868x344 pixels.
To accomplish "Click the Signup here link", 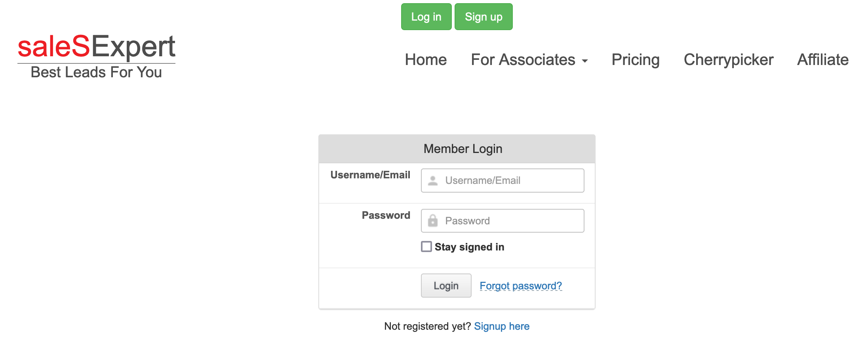I will (x=502, y=326).
